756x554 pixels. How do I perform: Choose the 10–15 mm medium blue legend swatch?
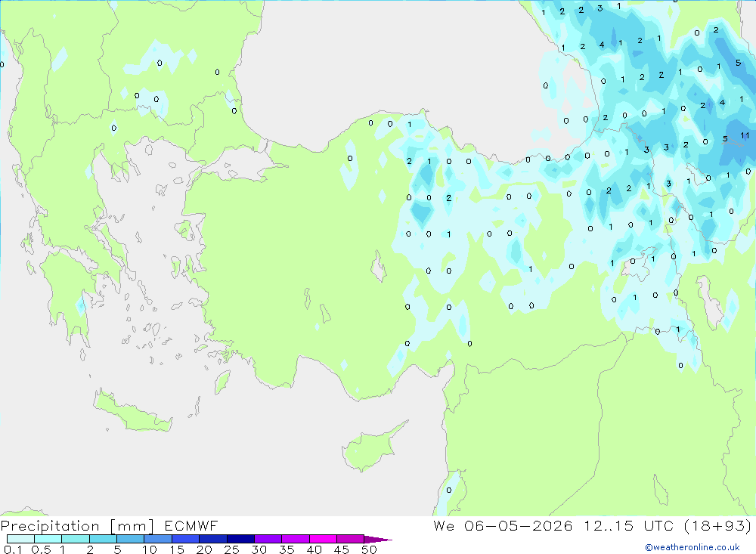[x=158, y=539]
